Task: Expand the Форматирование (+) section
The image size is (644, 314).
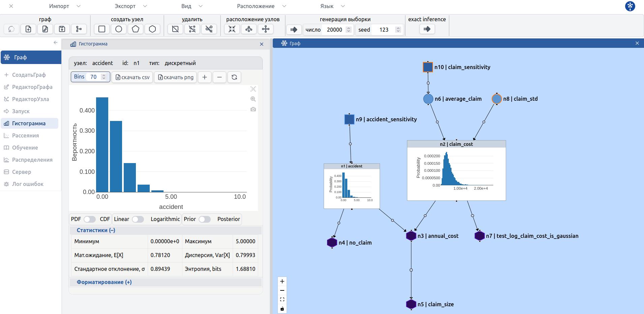Action: point(104,282)
